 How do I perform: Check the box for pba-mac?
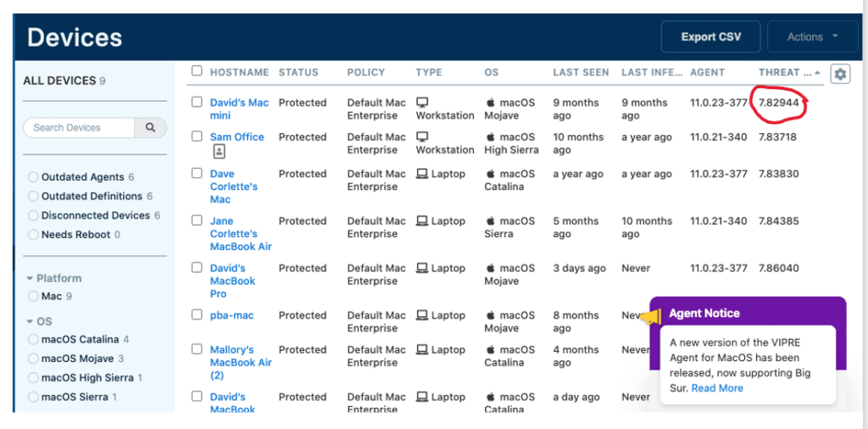tap(197, 315)
